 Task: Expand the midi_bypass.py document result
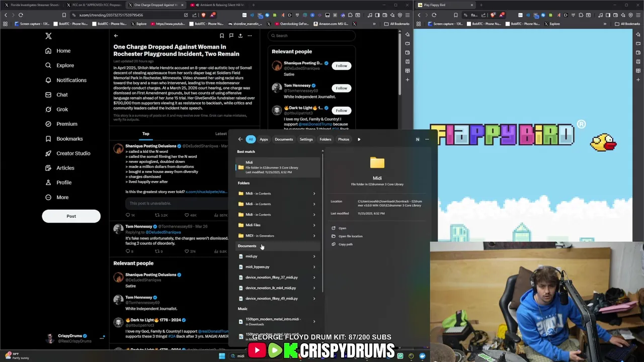pyautogui.click(x=314, y=267)
